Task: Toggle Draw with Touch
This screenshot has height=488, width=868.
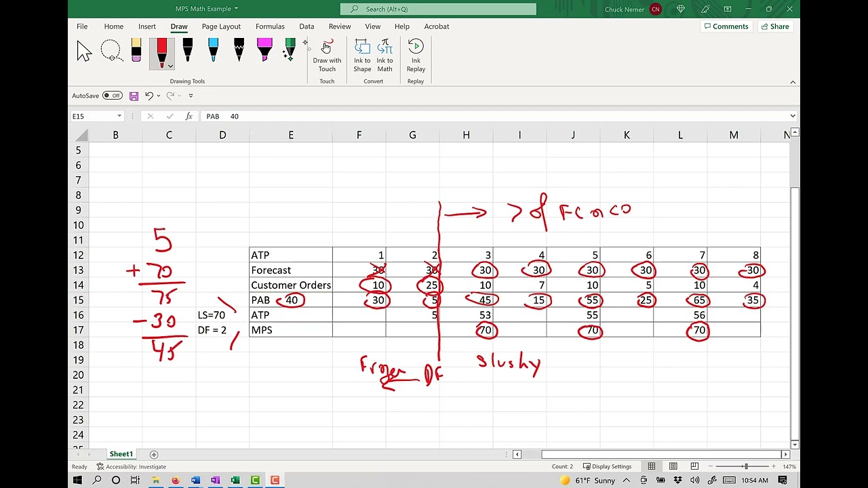Action: pyautogui.click(x=327, y=56)
